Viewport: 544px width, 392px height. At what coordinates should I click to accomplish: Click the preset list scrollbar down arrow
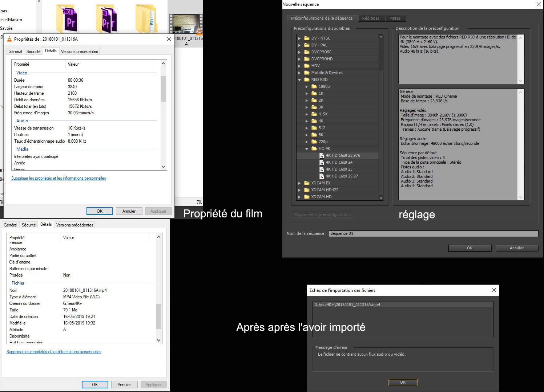[381, 198]
